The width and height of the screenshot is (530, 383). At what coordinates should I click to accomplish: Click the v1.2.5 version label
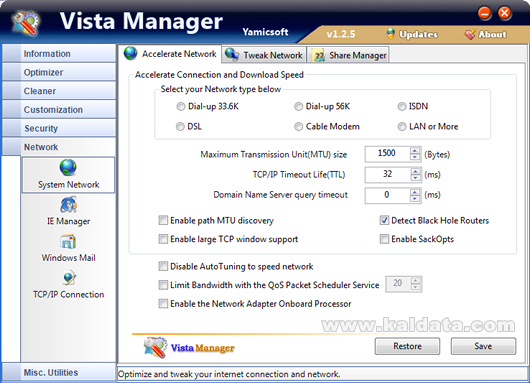click(341, 34)
